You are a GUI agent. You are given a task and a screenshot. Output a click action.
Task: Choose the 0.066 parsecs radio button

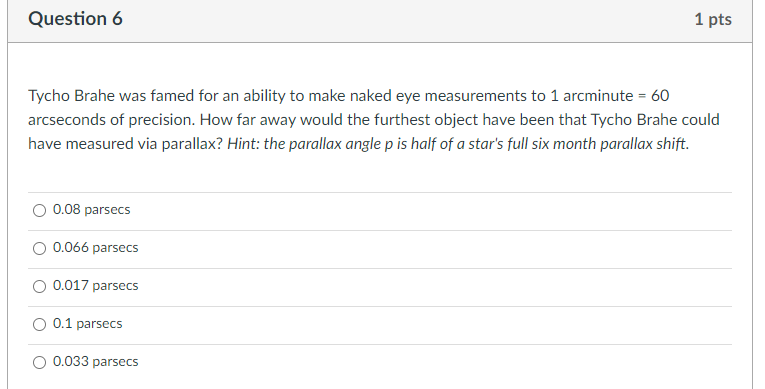point(40,248)
